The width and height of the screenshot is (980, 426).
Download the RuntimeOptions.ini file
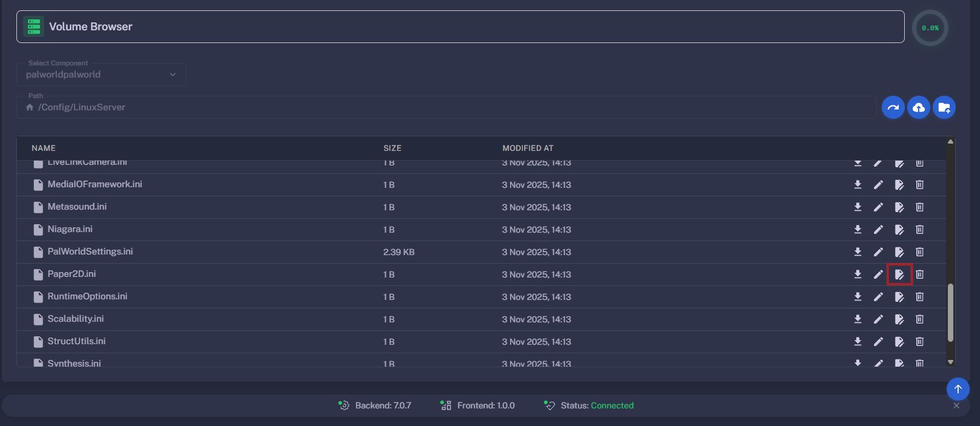point(857,297)
